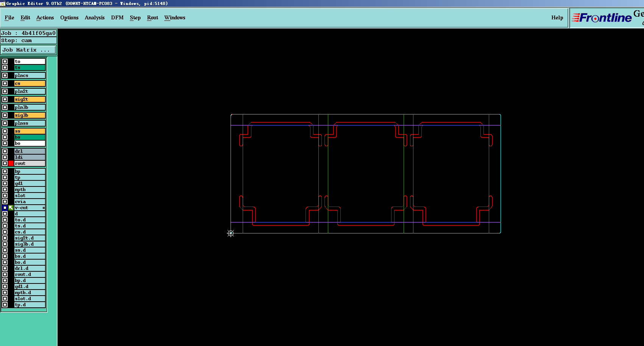
Task: Select the ts layer name
Action: point(30,67)
